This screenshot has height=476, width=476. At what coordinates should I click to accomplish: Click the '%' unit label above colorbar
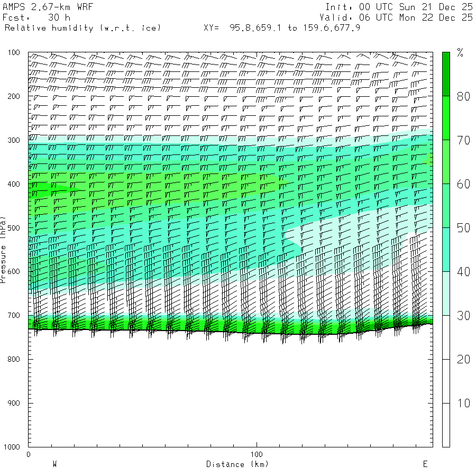(460, 52)
